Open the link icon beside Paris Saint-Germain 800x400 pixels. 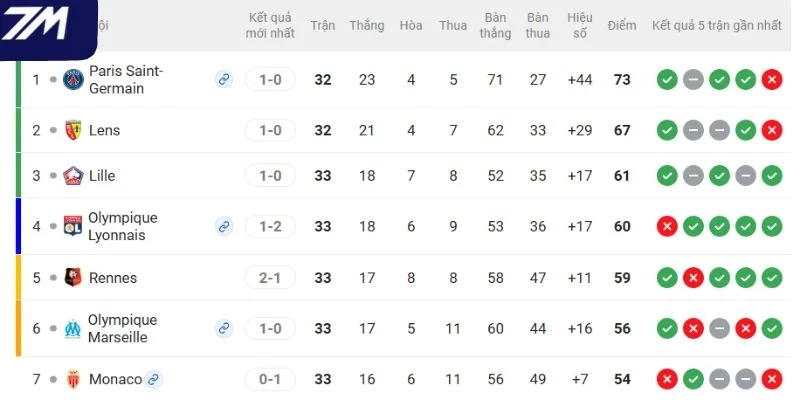point(223,80)
